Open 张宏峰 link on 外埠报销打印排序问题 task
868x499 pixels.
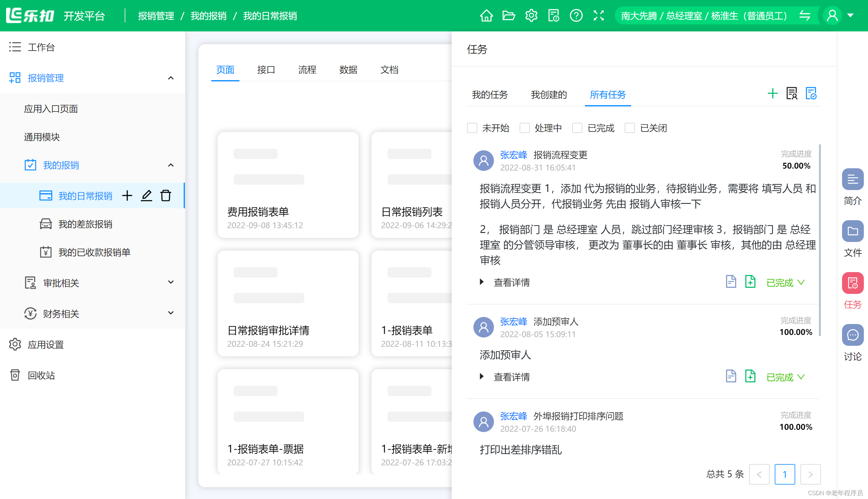(513, 416)
